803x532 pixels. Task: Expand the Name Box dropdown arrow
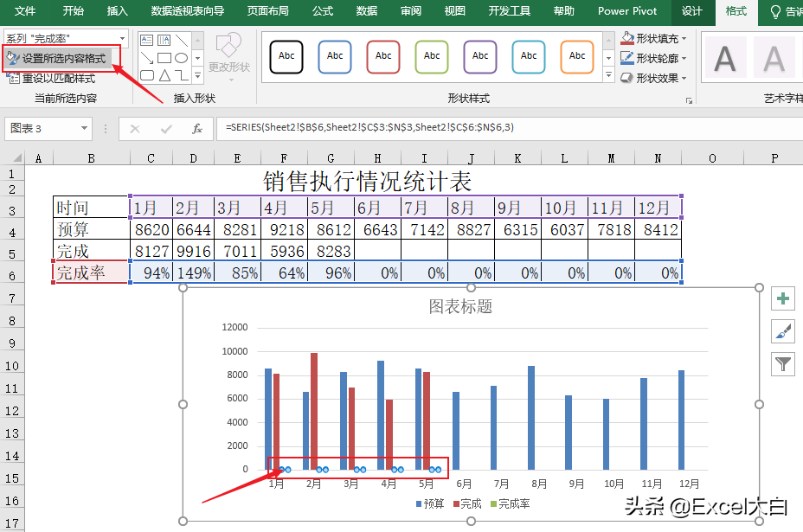tap(84, 128)
